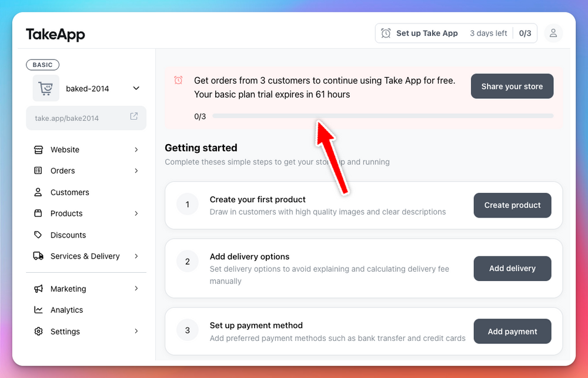Click the Marketing megaphone icon

point(38,289)
